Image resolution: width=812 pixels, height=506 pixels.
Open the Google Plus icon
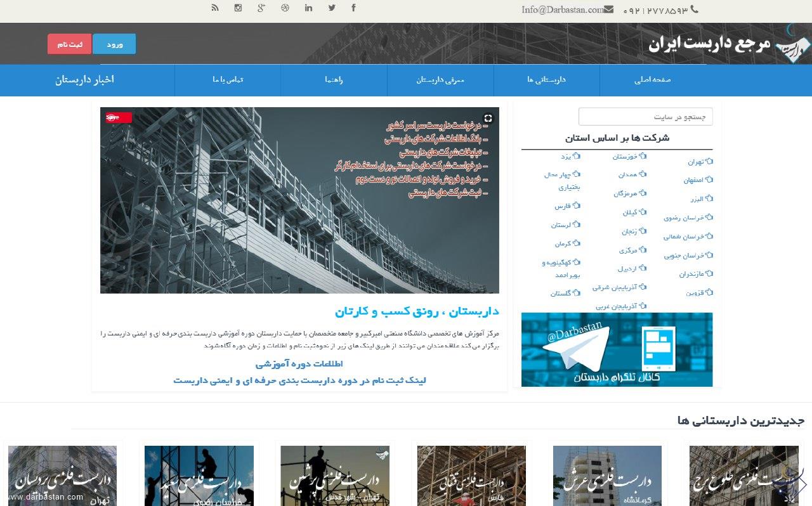pyautogui.click(x=261, y=8)
